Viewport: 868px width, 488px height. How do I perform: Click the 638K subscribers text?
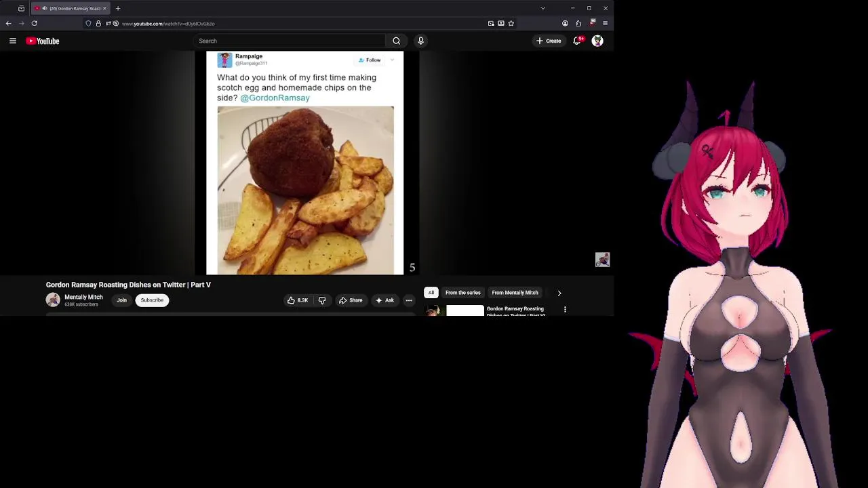[x=81, y=304]
